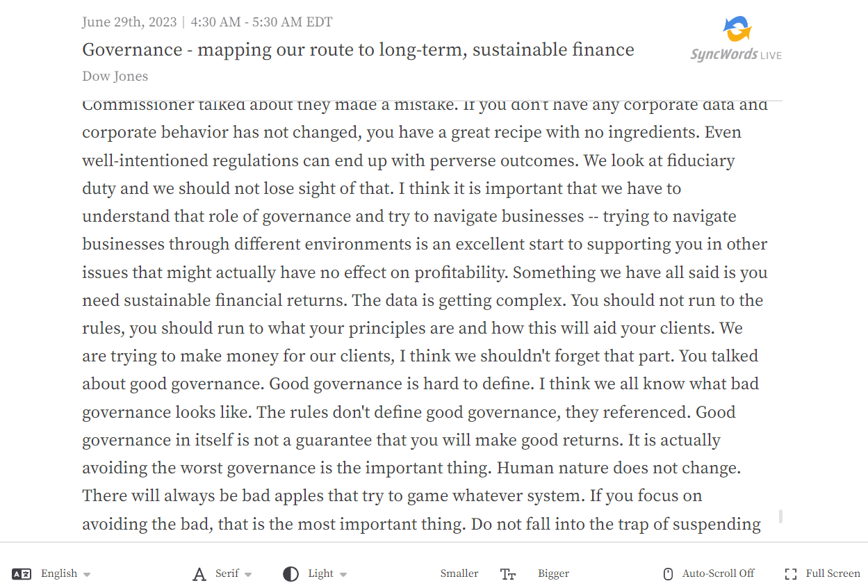Image resolution: width=868 pixels, height=588 pixels.
Task: Expand the arrow next to Serif
Action: click(x=248, y=575)
